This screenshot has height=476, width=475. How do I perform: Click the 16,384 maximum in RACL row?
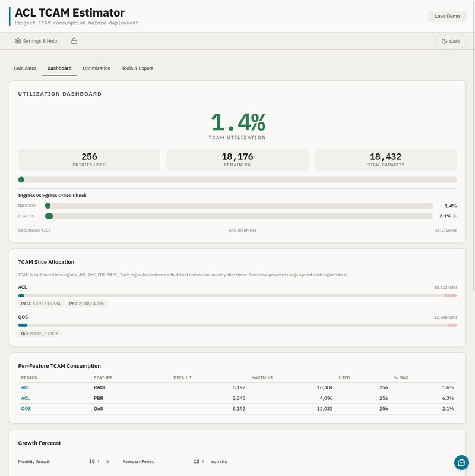click(325, 387)
